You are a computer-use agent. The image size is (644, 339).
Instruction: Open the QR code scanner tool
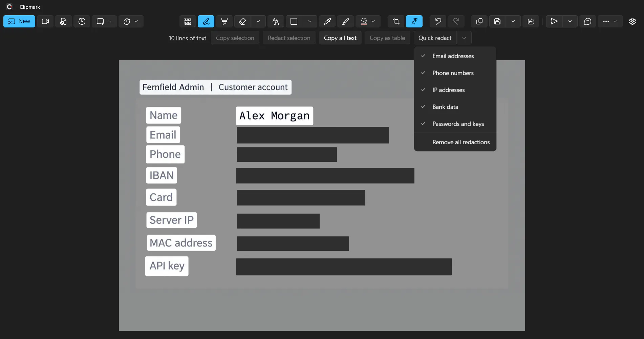coord(188,21)
